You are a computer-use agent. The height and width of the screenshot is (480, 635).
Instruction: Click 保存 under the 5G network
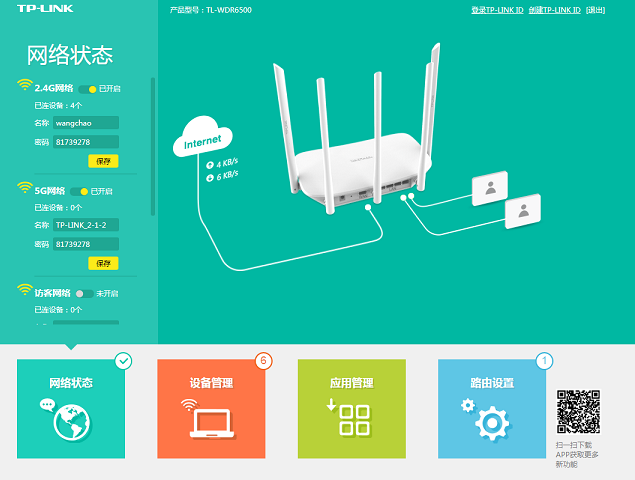[103, 263]
